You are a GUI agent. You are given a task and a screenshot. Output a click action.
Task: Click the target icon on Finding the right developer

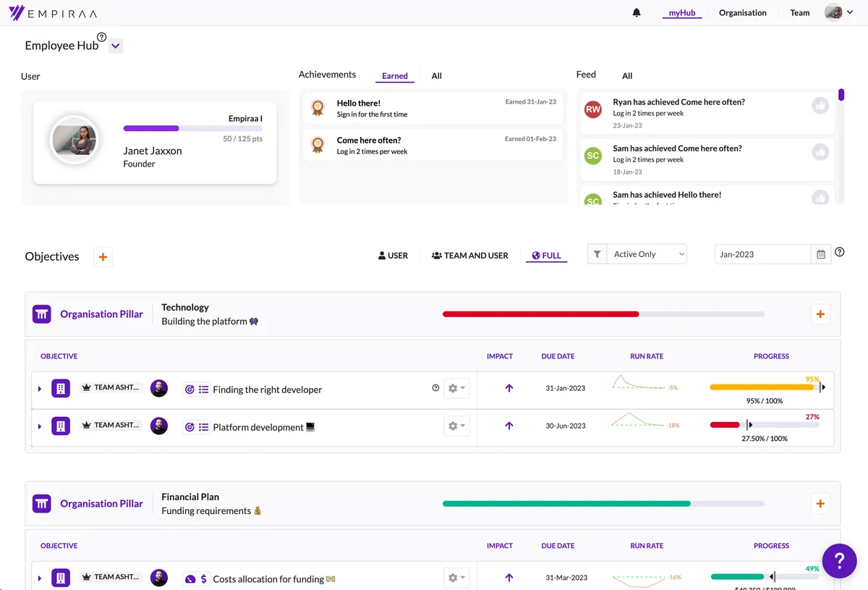pyautogui.click(x=190, y=389)
